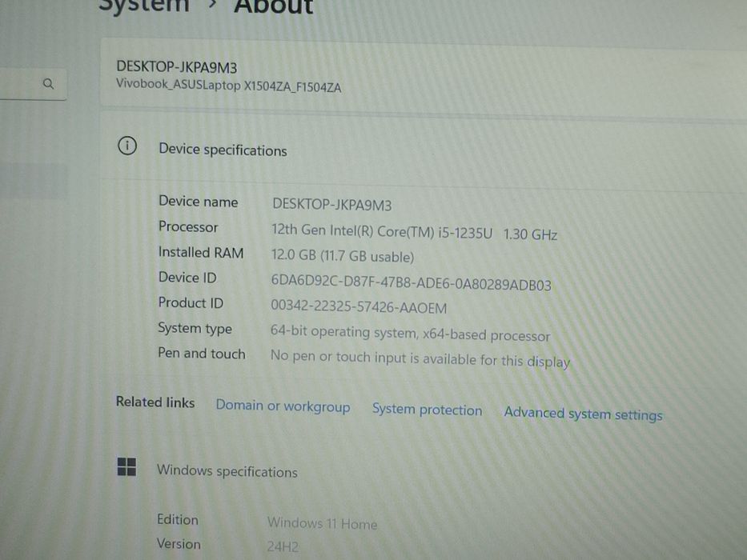Click the Windows logo icon
Screen dimensions: 747x560
coord(127,466)
